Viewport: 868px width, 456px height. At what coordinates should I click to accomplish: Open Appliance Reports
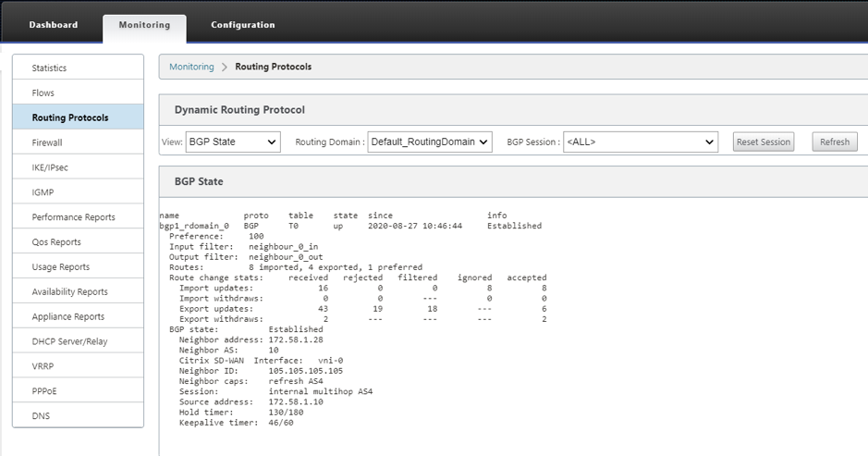pos(78,317)
